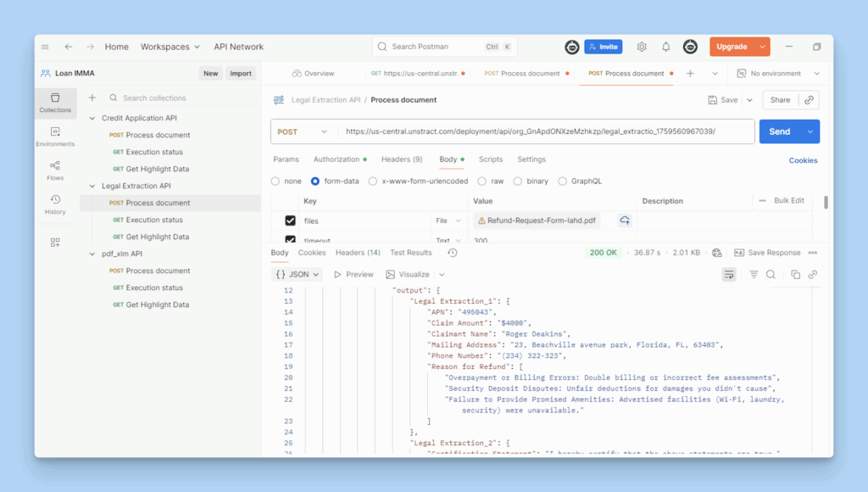
Task: Click the upload cloud icon beside file
Action: [625, 221]
